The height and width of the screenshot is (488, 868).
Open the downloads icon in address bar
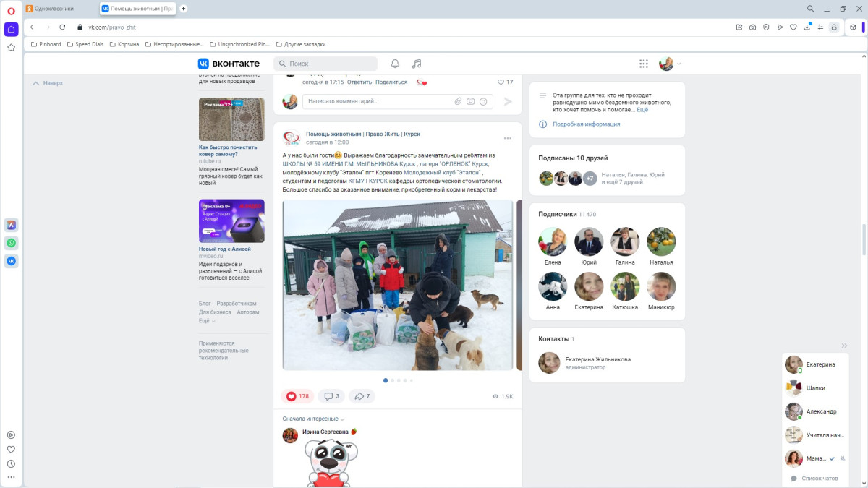point(807,27)
